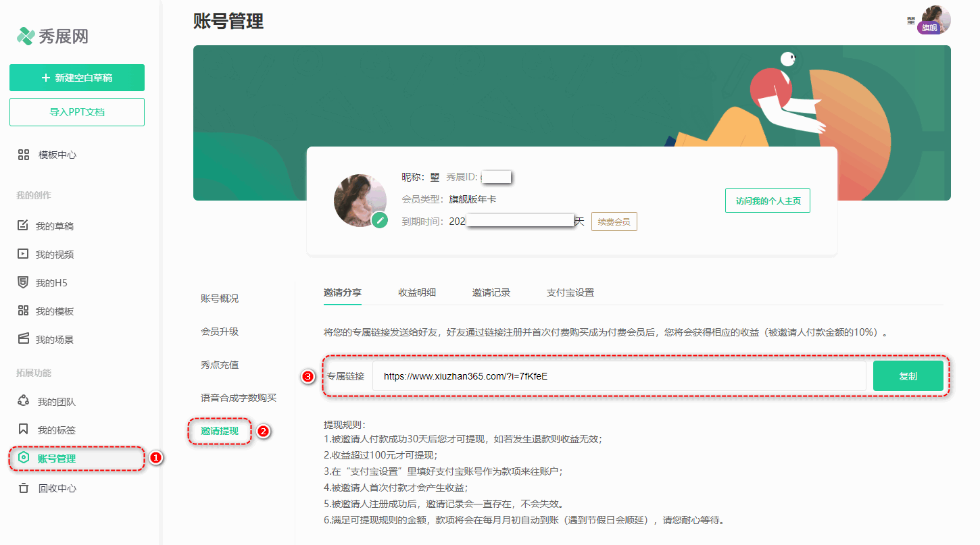This screenshot has width=980, height=545.
Task: Select 邀请提现 submenu
Action: pyautogui.click(x=220, y=431)
